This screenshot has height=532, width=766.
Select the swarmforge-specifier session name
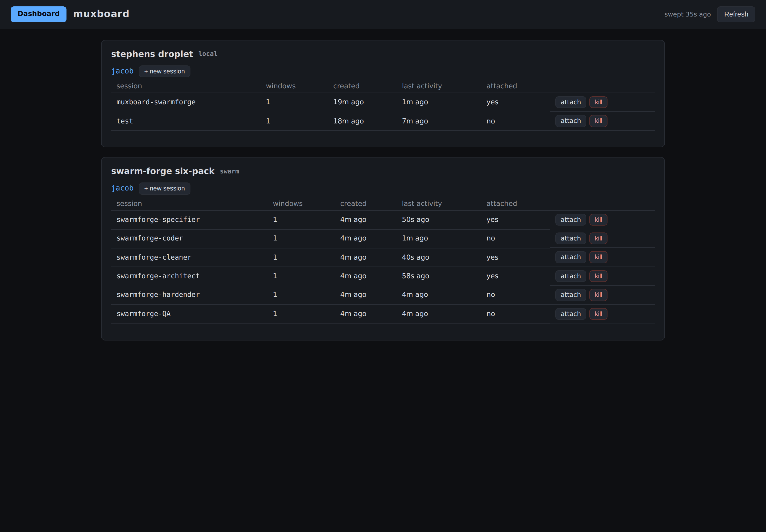point(158,219)
